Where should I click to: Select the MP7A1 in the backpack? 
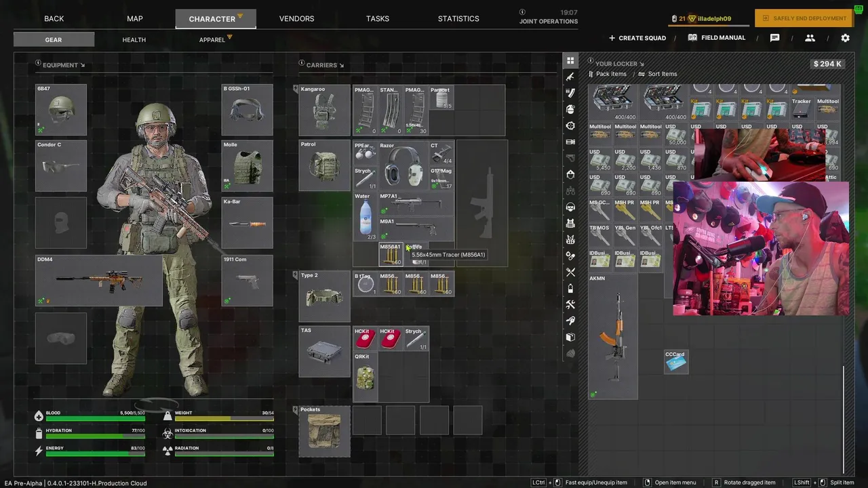[416, 204]
